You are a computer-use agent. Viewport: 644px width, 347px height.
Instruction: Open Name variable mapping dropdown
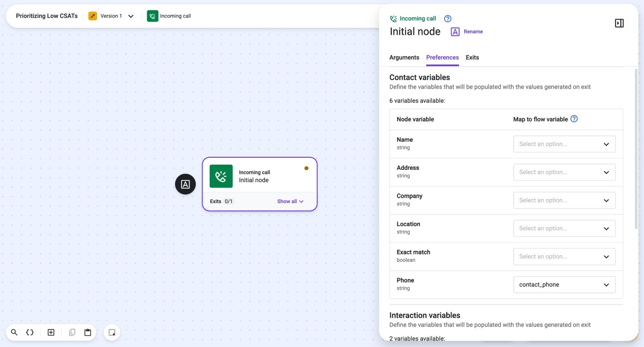(x=564, y=144)
